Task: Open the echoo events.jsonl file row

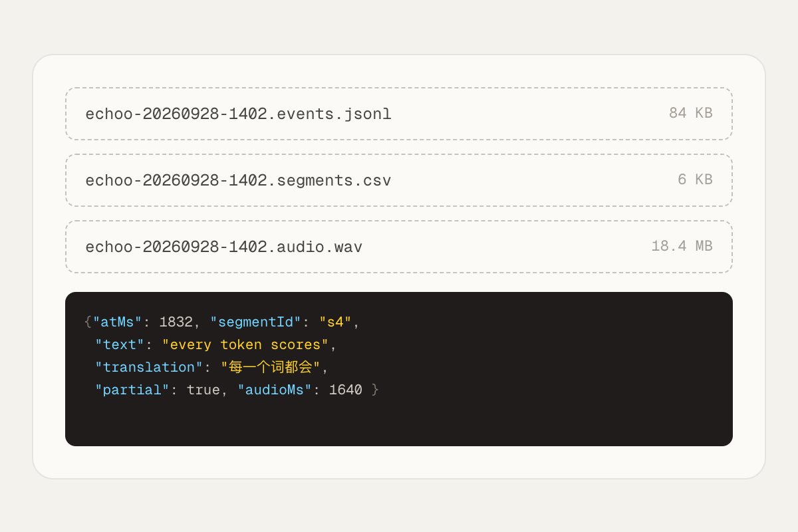Action: click(x=399, y=114)
